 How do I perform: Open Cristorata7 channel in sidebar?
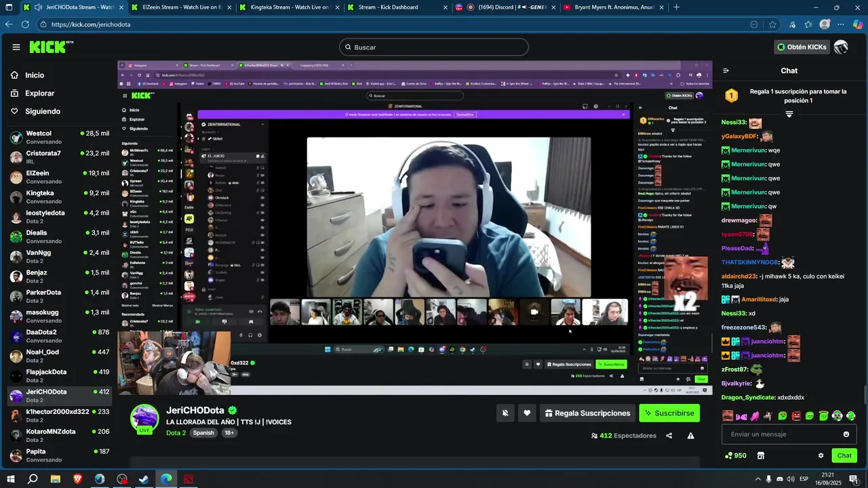(x=60, y=157)
